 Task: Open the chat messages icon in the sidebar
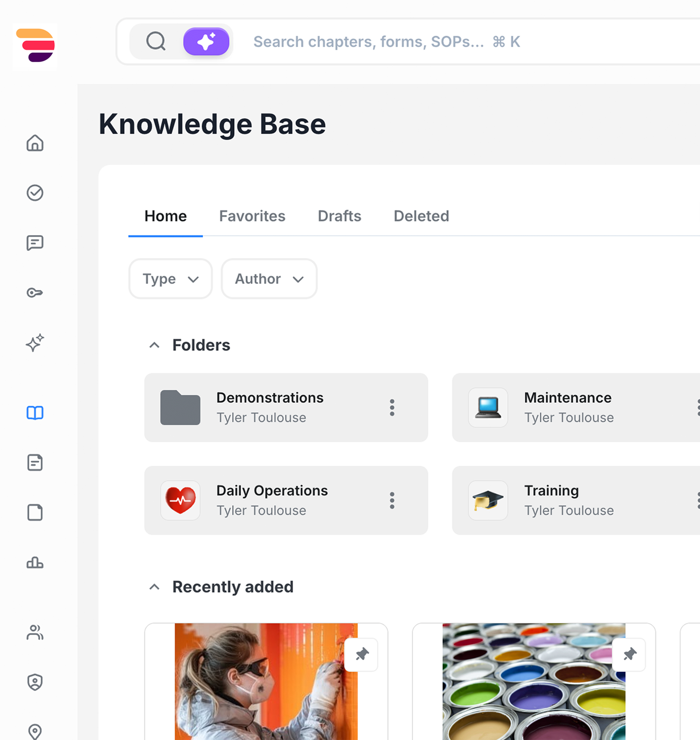point(35,243)
